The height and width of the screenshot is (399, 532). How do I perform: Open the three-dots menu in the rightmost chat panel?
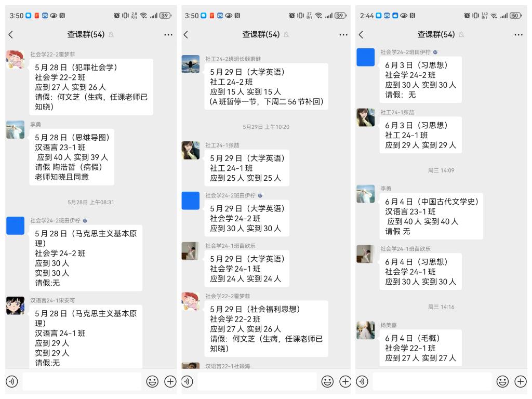(518, 35)
